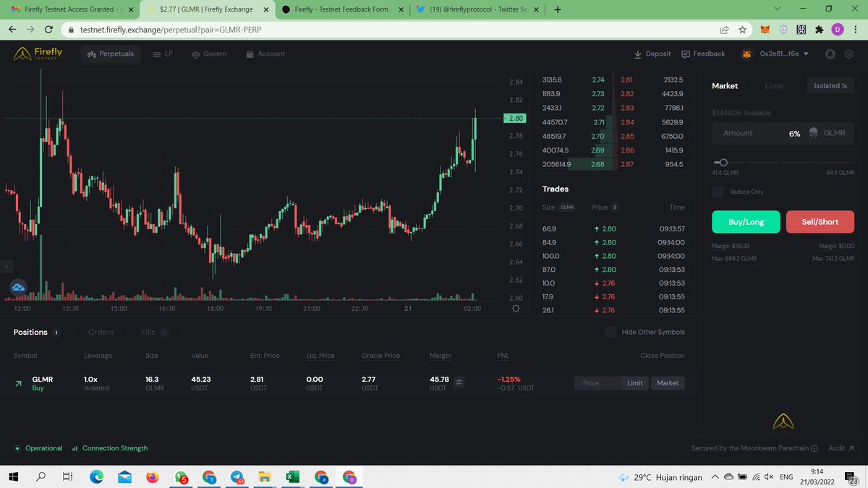Screen dimensions: 868x488
Task: Open a new browser tab
Action: click(x=557, y=9)
